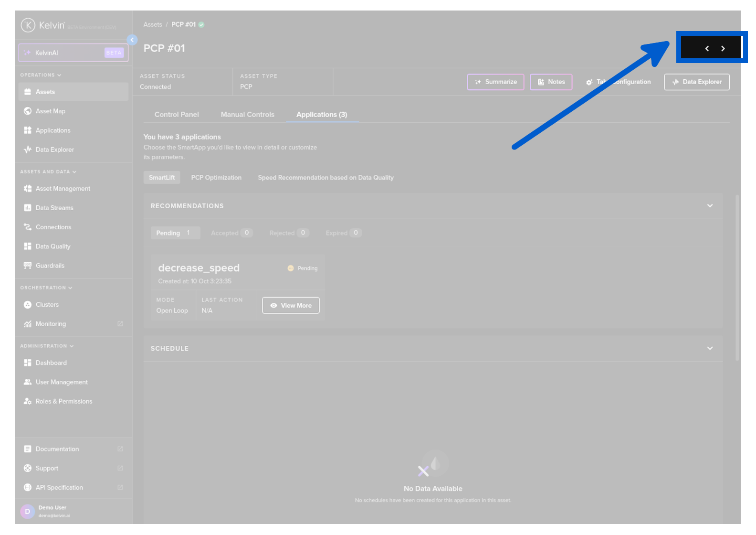The width and height of the screenshot is (756, 535).
Task: Collapse the sidebar with the round chevron
Action: pyautogui.click(x=132, y=40)
